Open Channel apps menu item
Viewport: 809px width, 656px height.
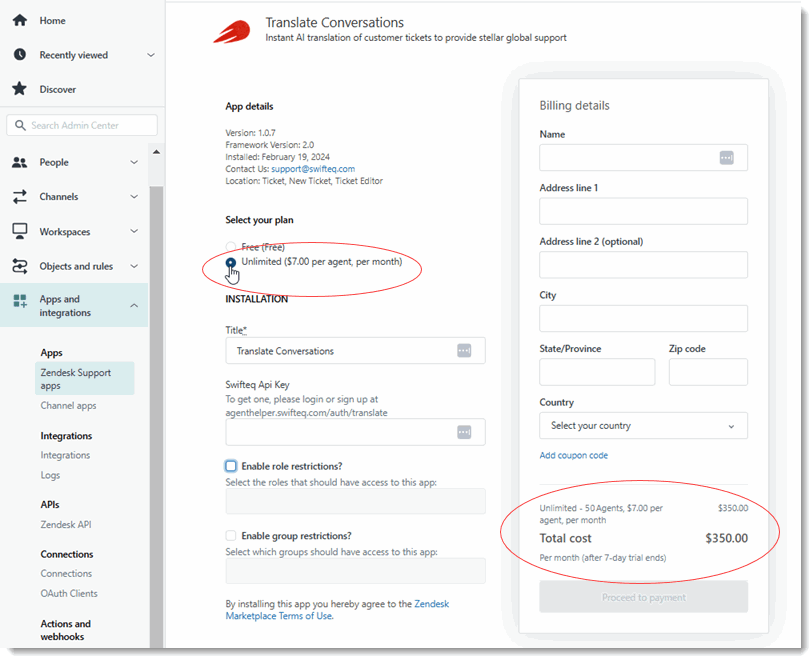tap(69, 406)
